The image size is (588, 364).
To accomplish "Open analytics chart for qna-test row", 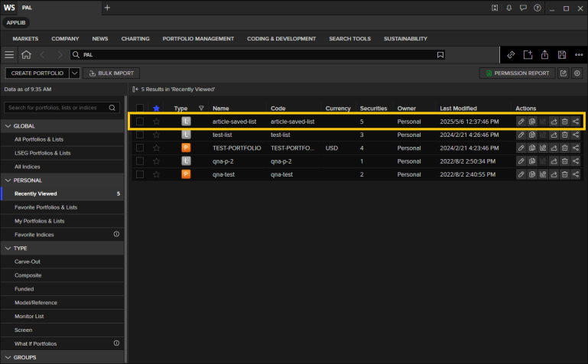I will click(543, 174).
